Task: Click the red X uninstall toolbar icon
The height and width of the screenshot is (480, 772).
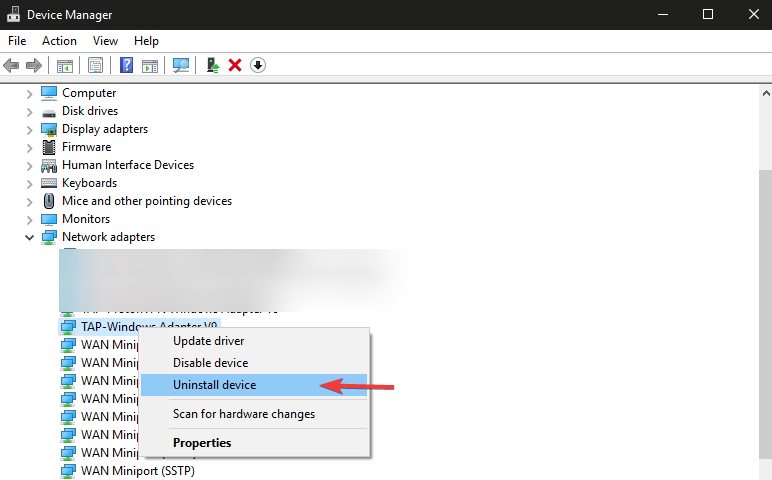Action: pyautogui.click(x=235, y=65)
